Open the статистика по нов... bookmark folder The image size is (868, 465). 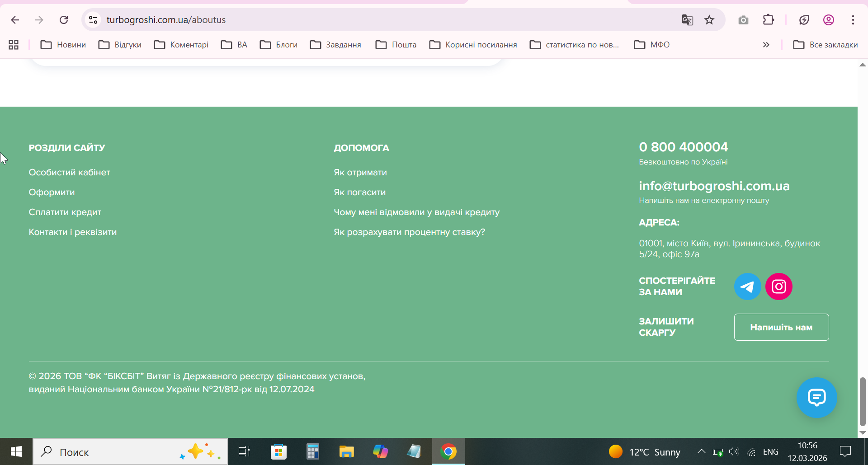coord(574,45)
